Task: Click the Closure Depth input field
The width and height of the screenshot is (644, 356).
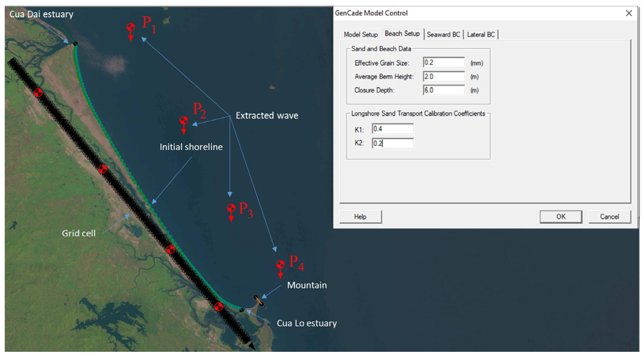Action: point(443,90)
